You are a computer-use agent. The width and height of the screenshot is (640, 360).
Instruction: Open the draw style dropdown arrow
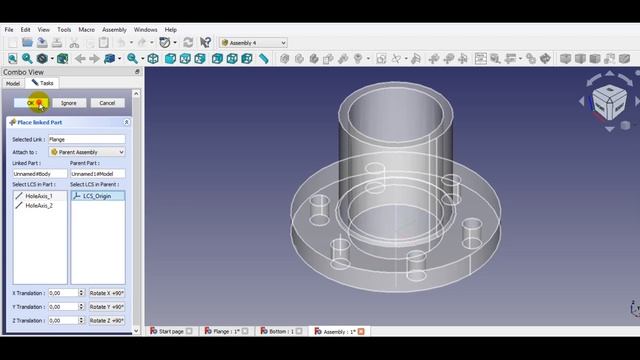click(x=52, y=59)
